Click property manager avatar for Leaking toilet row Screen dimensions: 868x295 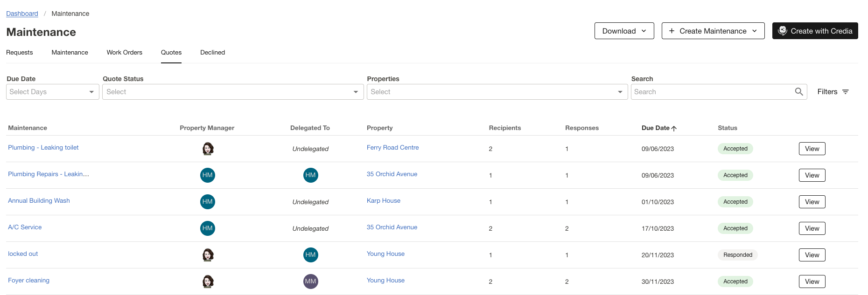[x=208, y=149]
